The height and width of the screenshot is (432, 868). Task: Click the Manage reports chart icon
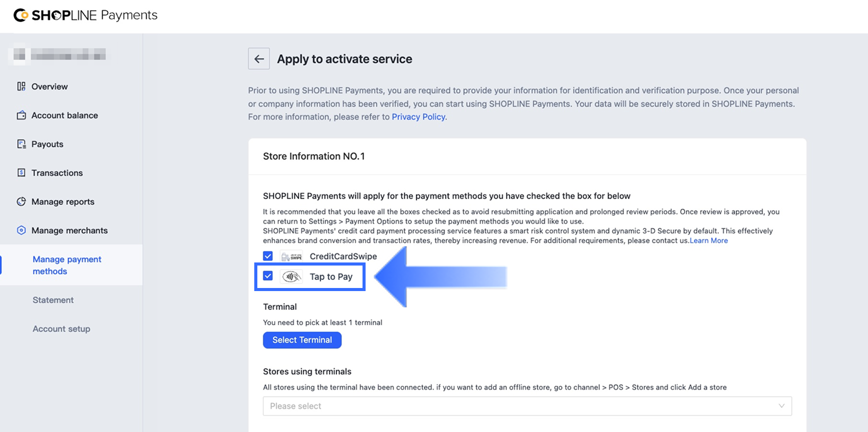pyautogui.click(x=21, y=202)
